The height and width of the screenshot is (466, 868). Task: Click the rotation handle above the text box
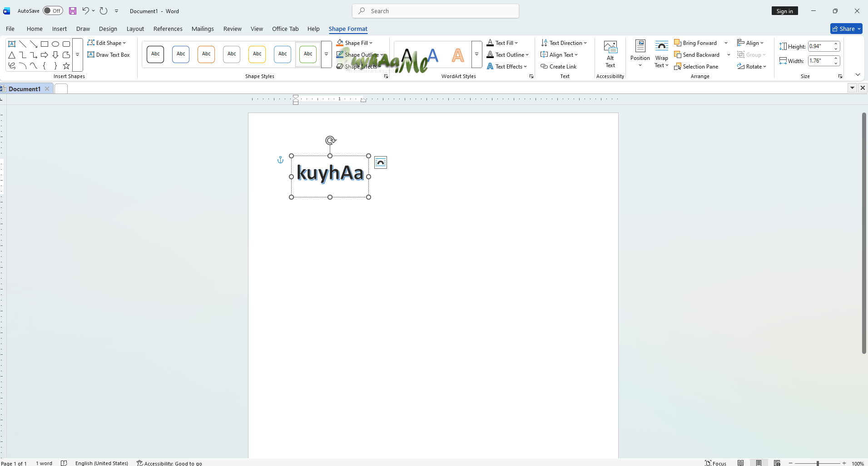[x=331, y=140]
